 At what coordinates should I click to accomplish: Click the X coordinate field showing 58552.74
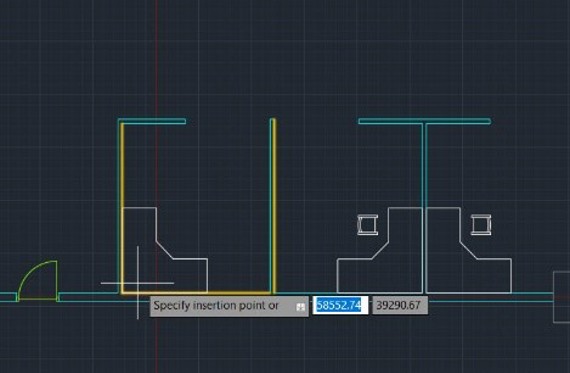coord(340,305)
